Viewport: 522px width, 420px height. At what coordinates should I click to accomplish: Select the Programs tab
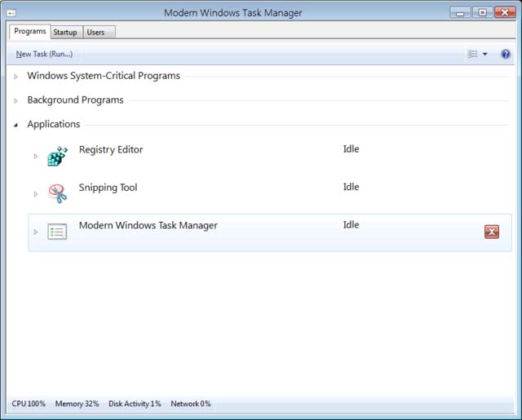(x=30, y=31)
